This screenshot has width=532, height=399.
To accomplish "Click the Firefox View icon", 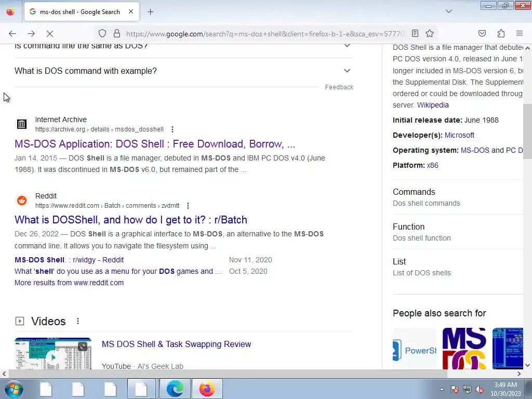I will (x=10, y=11).
